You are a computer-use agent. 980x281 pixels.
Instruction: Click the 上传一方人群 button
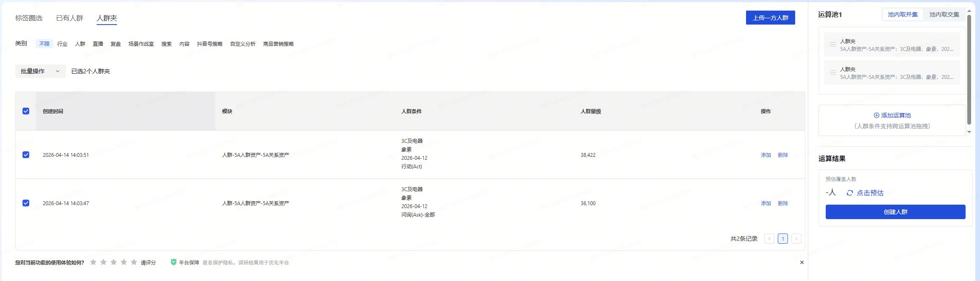pos(771,18)
